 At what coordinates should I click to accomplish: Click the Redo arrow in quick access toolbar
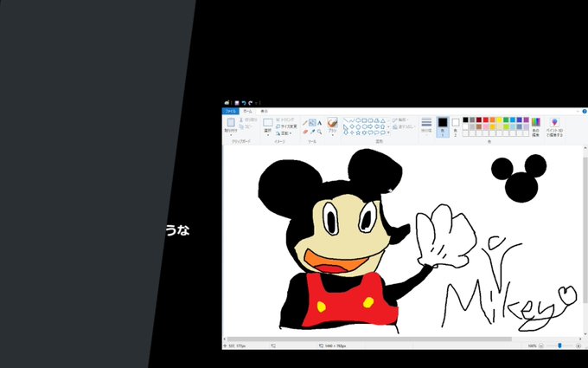coord(251,103)
